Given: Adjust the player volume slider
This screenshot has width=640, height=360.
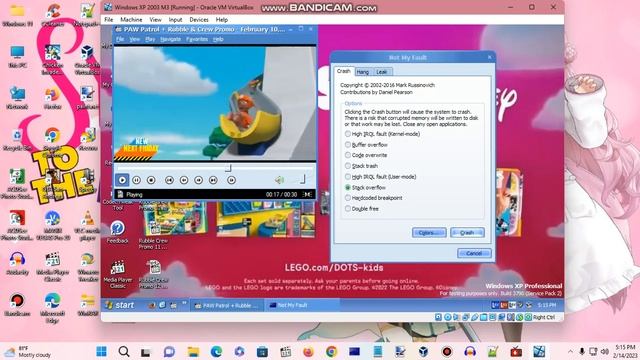Looking at the screenshot, I should pos(302,180).
